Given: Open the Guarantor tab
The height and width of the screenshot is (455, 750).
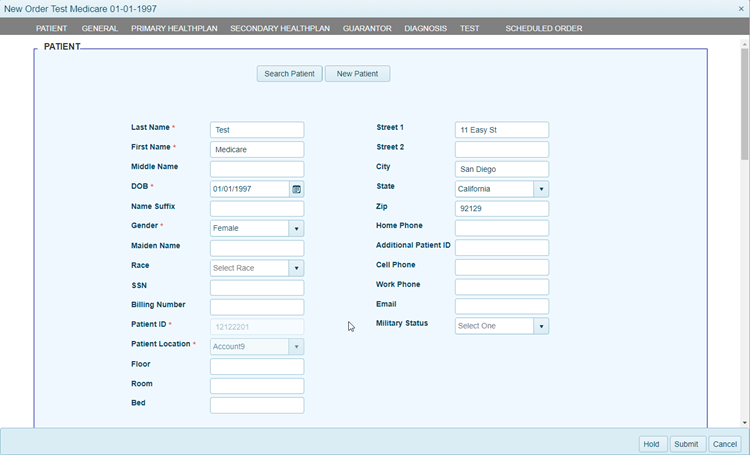Looking at the screenshot, I should pyautogui.click(x=367, y=28).
